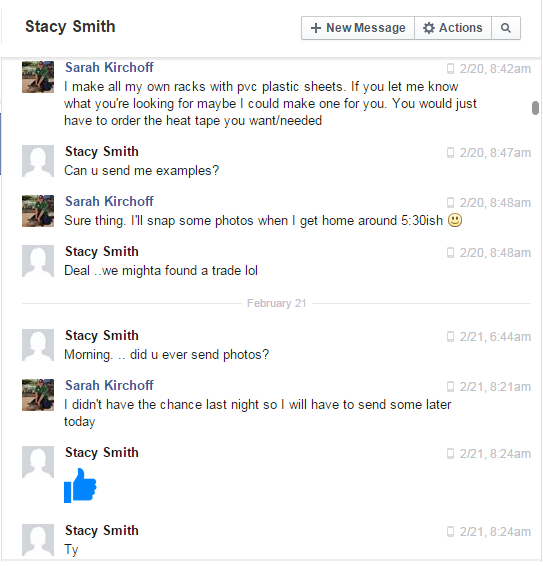Click the conversation scrollbar thumb
The width and height of the screenshot is (543, 566).
[535, 108]
